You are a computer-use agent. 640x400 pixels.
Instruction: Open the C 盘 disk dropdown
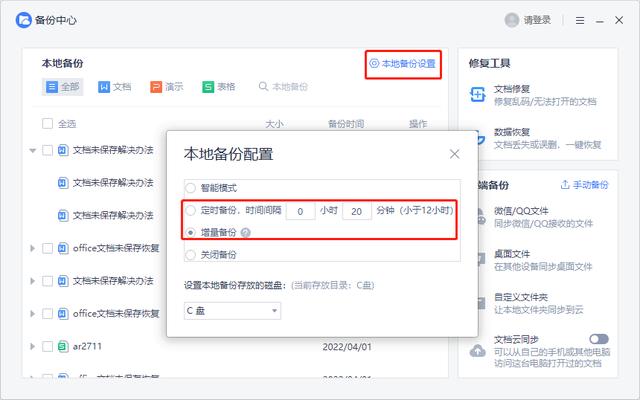click(x=232, y=311)
